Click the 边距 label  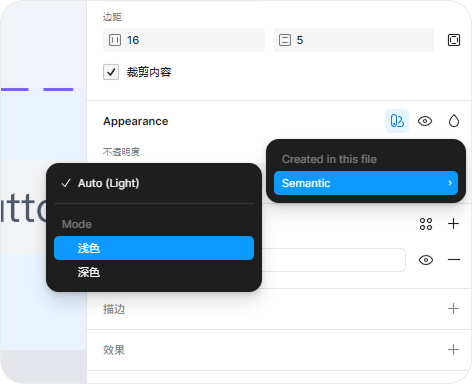112,17
